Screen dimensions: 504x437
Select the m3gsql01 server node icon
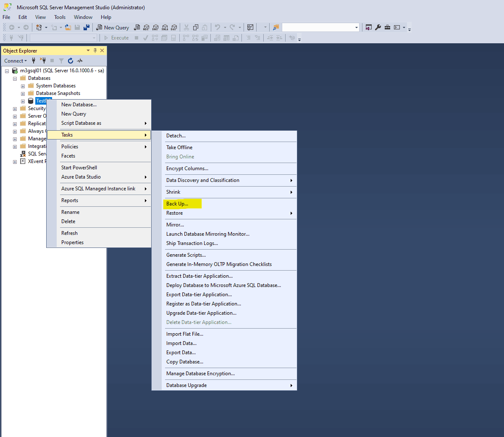click(x=15, y=71)
